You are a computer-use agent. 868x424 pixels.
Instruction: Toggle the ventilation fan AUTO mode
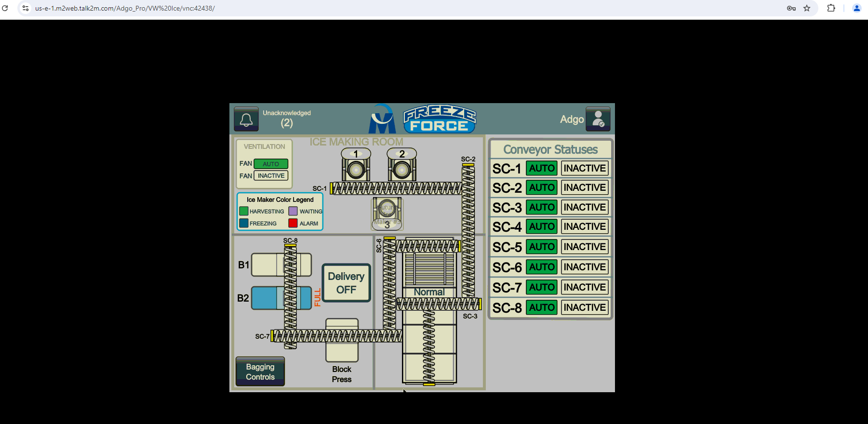pos(271,164)
